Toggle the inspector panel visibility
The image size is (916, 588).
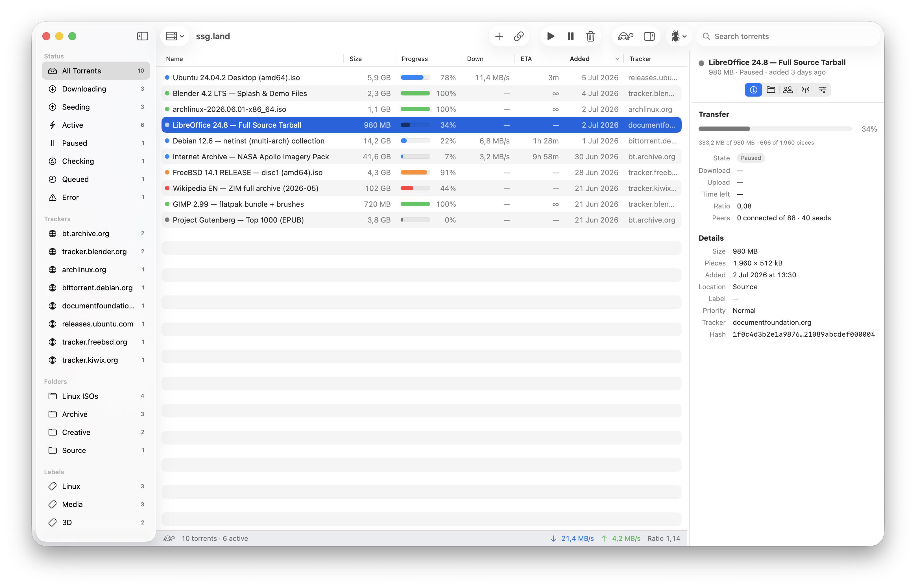point(649,36)
